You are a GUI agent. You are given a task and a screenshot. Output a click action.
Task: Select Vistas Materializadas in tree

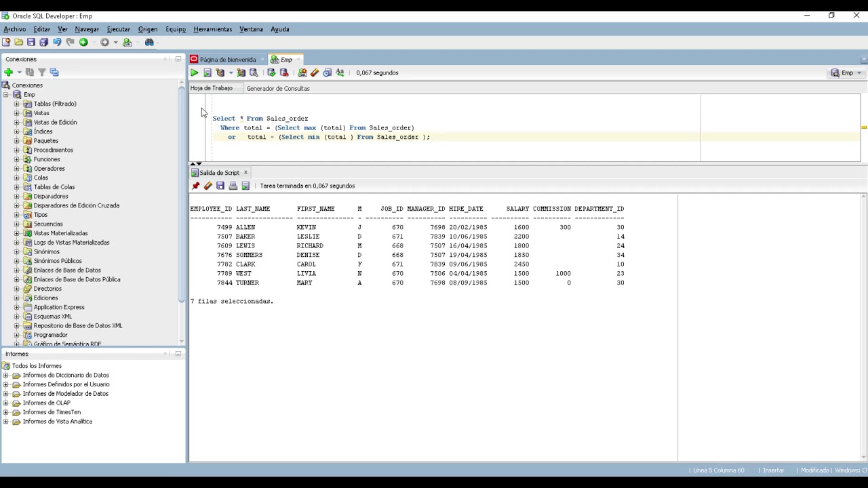click(60, 233)
